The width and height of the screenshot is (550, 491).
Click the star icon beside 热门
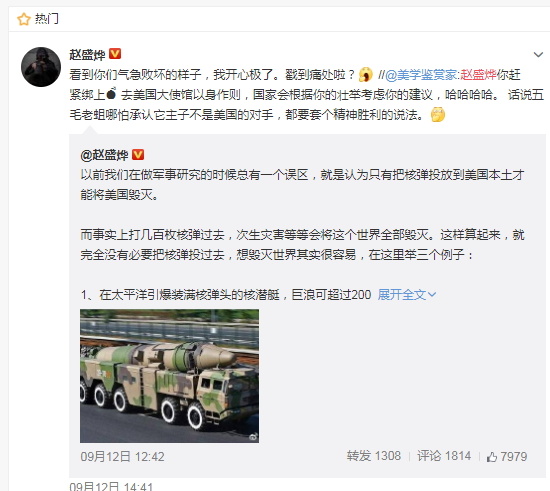pyautogui.click(x=24, y=19)
